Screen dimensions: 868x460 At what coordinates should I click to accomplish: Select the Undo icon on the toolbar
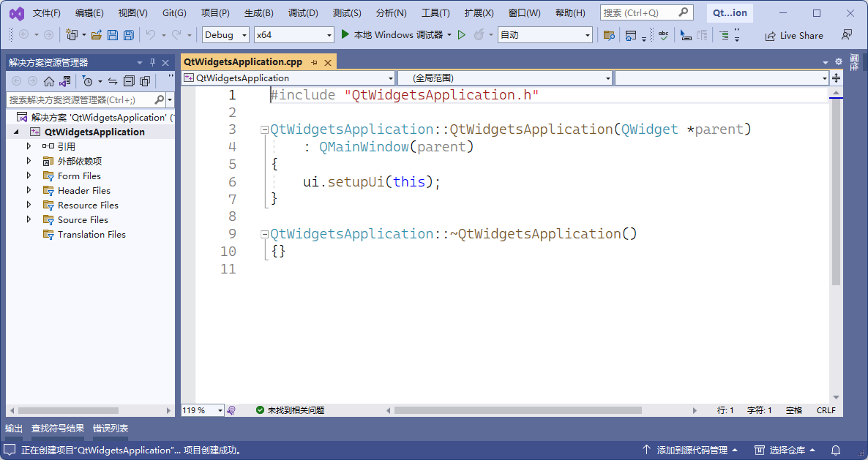151,34
